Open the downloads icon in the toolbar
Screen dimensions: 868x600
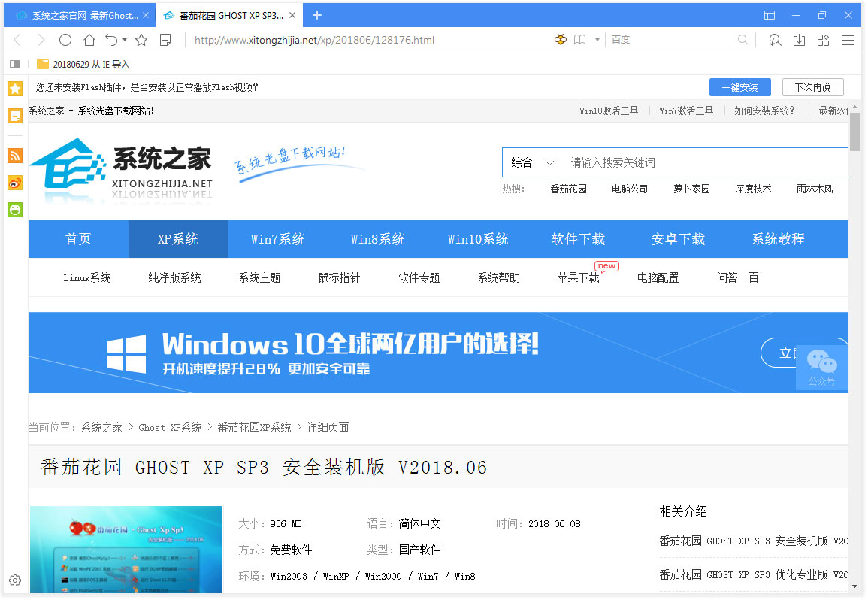click(x=799, y=40)
